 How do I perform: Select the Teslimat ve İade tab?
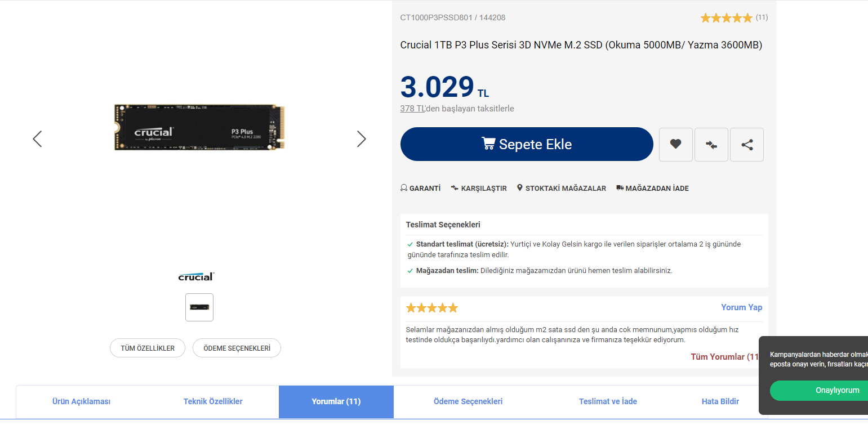click(x=608, y=401)
